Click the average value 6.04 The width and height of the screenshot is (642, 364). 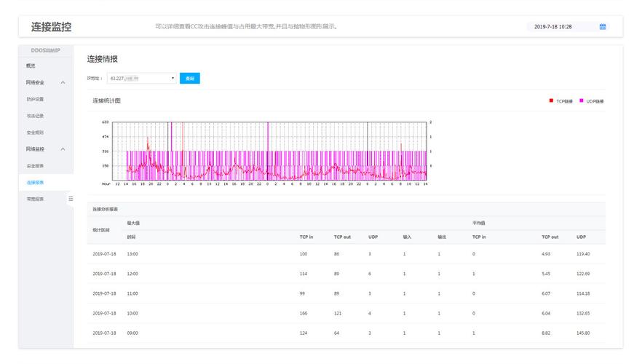(546, 314)
